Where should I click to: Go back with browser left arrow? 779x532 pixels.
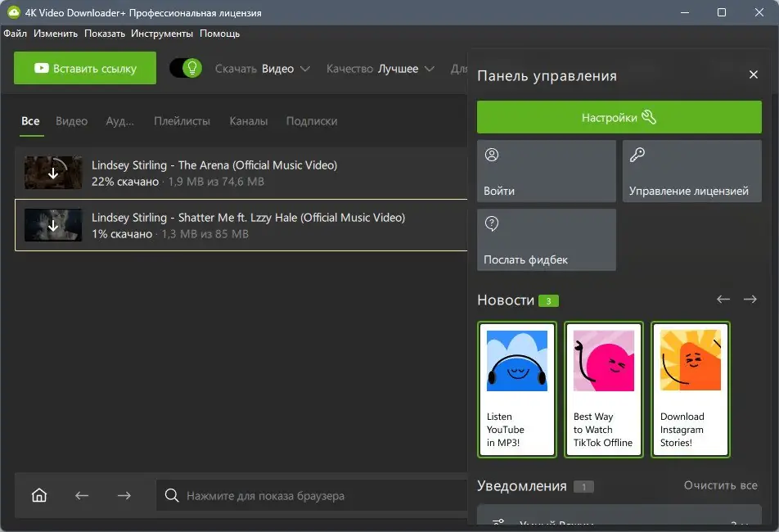coord(82,495)
